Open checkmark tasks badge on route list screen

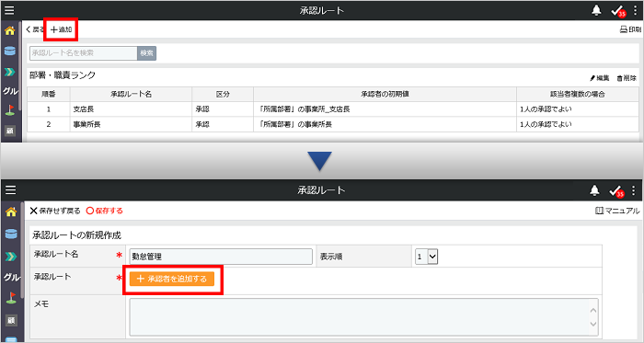point(617,11)
